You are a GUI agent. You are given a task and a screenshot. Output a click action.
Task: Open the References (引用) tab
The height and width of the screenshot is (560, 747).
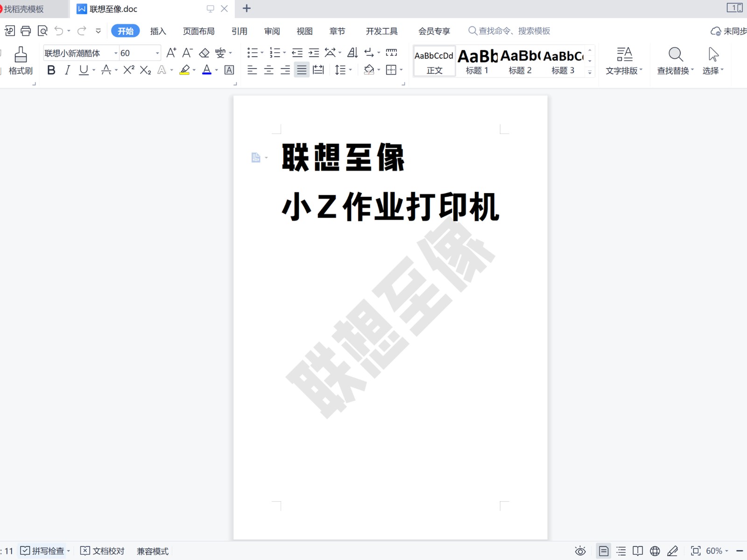click(239, 31)
